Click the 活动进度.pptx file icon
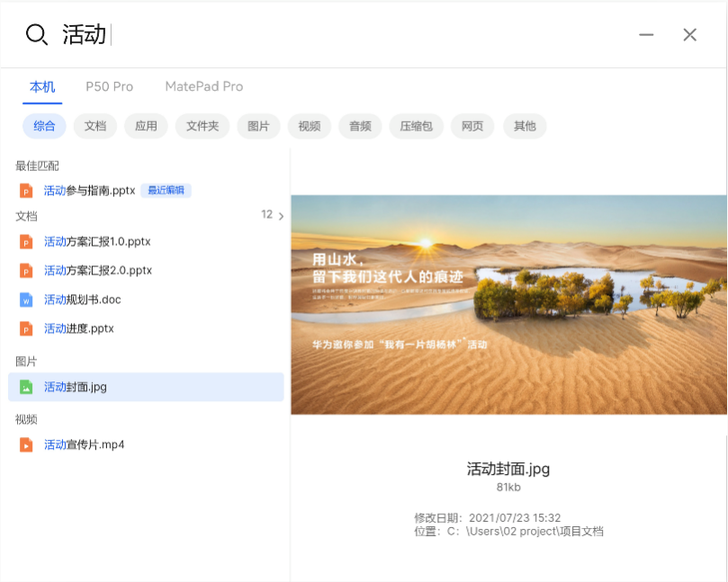The image size is (728, 582). (x=26, y=328)
